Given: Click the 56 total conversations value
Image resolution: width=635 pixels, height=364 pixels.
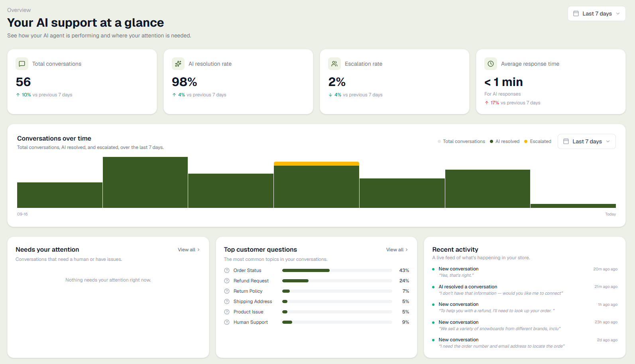Looking at the screenshot, I should point(24,82).
